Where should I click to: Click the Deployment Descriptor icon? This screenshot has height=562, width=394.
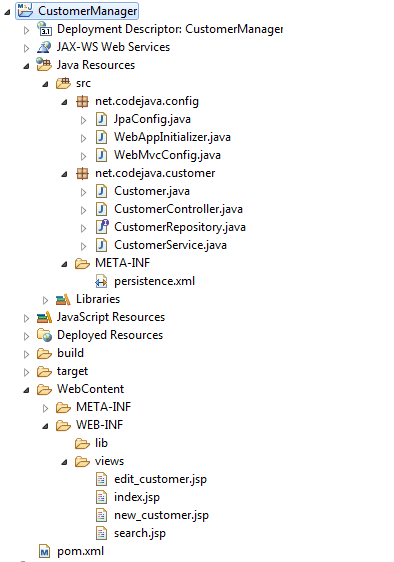click(x=44, y=29)
